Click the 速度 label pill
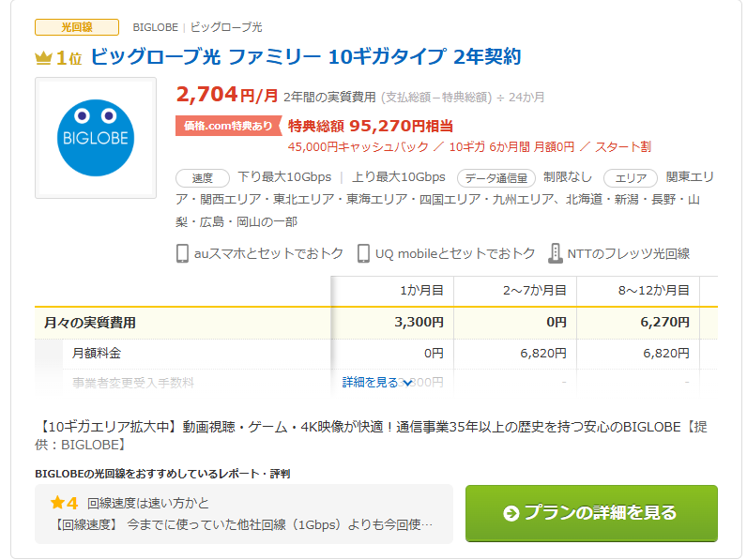The image size is (747, 560). click(203, 178)
